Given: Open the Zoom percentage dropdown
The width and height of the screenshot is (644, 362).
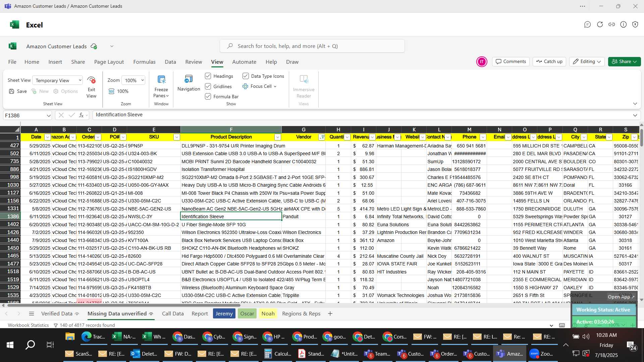Looking at the screenshot, I should 133,80.
